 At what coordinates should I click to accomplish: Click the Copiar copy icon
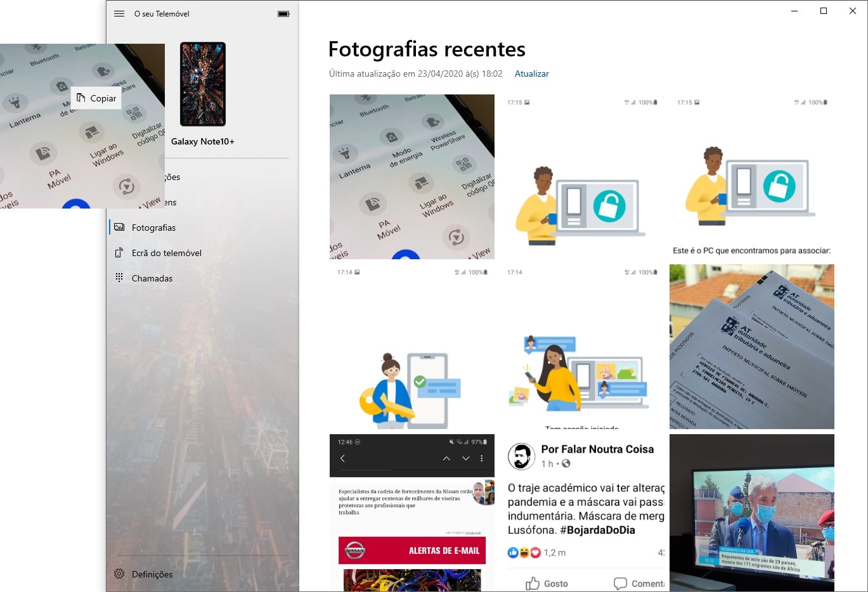coord(81,98)
